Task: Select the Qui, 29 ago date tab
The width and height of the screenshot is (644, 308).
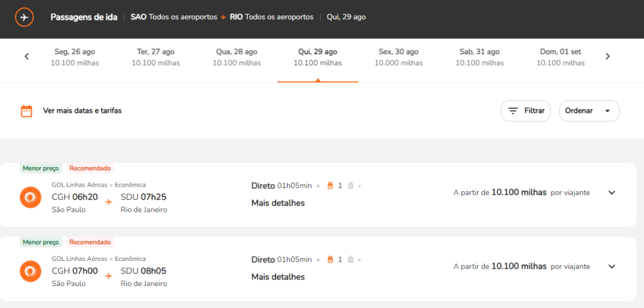Action: point(318,57)
